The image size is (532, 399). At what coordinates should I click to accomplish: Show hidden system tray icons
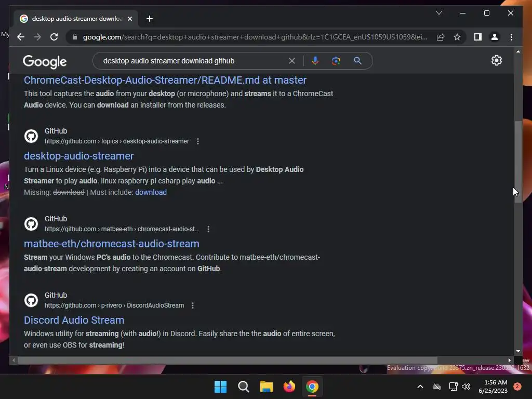coord(420,387)
